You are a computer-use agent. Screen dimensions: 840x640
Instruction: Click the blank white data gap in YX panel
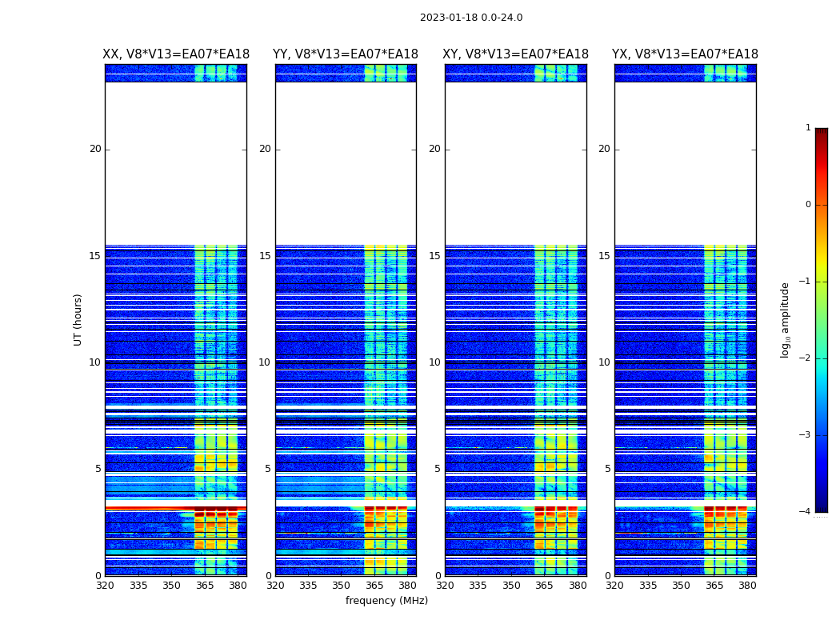click(685, 163)
